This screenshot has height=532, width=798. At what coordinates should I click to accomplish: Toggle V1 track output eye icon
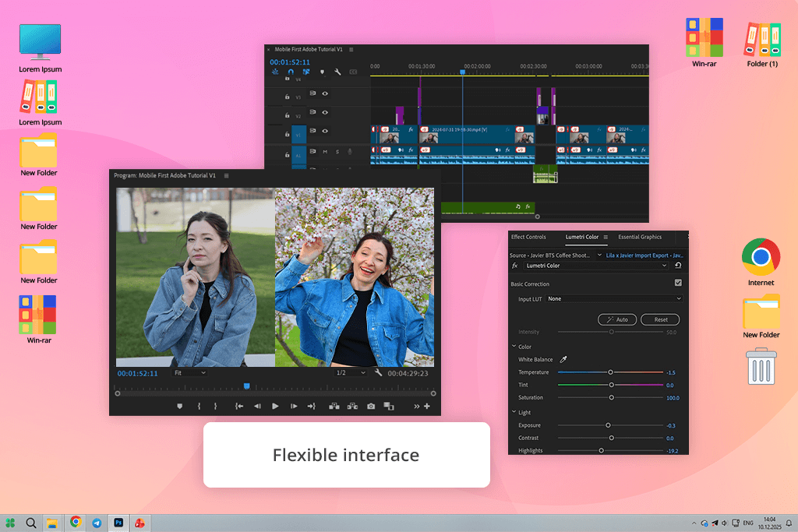point(325,131)
